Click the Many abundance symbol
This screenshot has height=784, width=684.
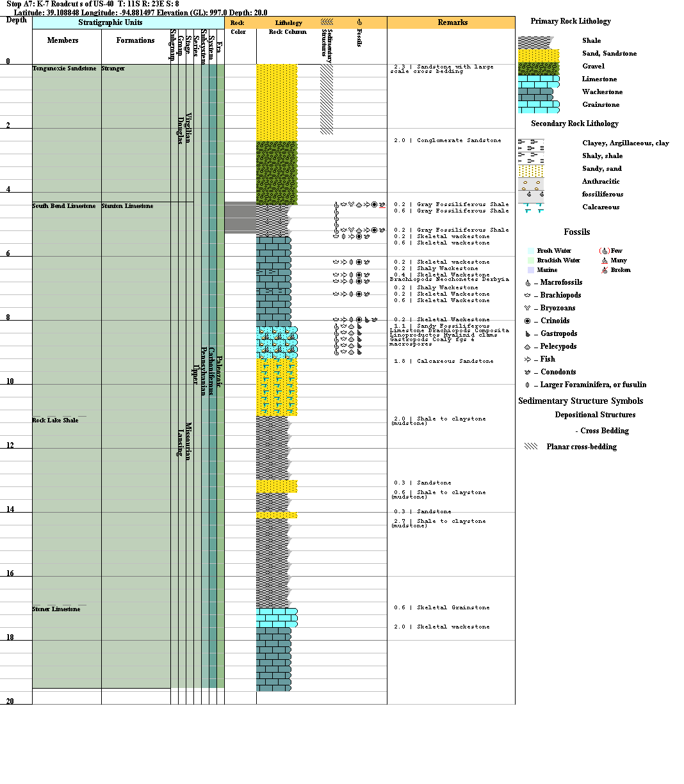pos(603,260)
